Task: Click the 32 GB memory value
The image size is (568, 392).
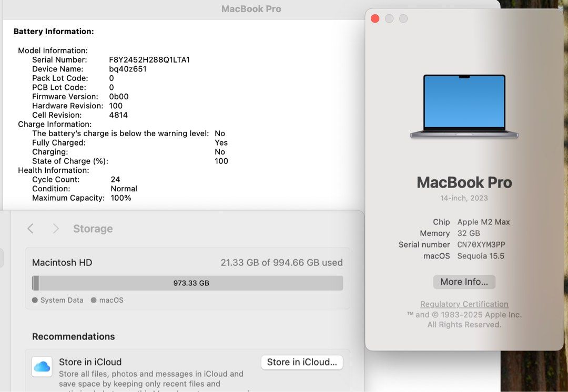Action: pos(469,233)
